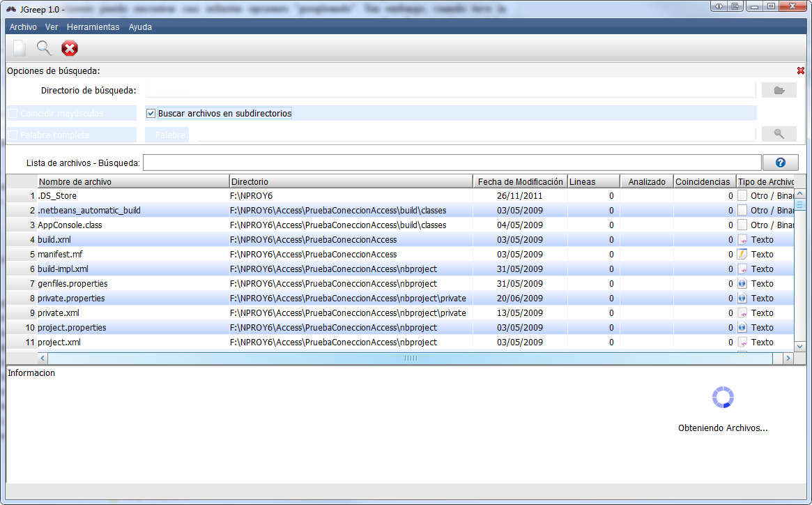
Task: Click the horizontal scrollbar thumb
Action: [x=410, y=359]
